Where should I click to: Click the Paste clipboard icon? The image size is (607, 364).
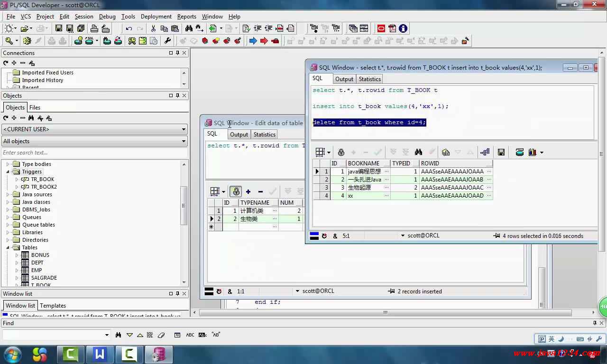click(175, 28)
